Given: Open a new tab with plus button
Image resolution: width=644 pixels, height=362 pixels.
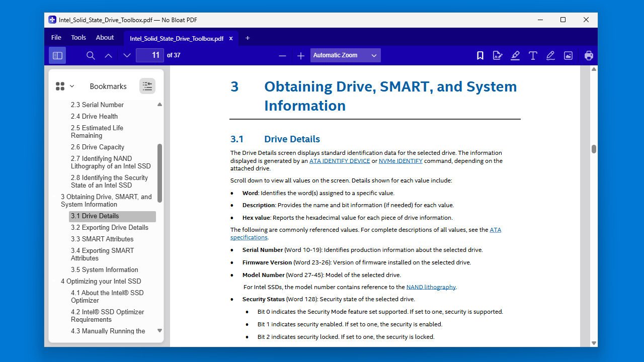Looking at the screenshot, I should [x=248, y=38].
